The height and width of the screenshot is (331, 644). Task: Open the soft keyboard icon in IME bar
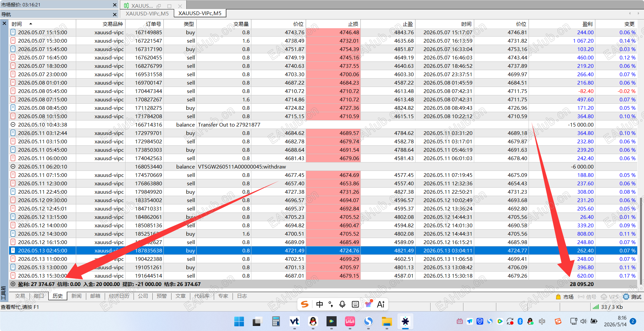click(355, 304)
